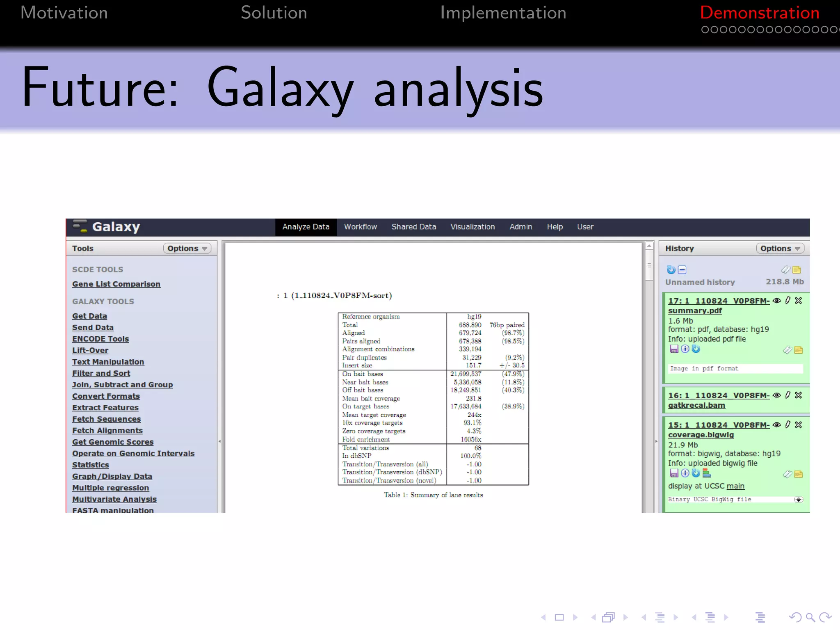Delete summary.pdf dataset with X icon
The height and width of the screenshot is (630, 840).
click(799, 301)
